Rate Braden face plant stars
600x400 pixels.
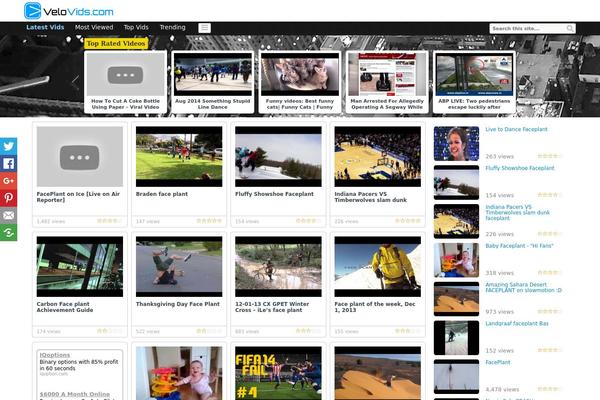(x=209, y=221)
